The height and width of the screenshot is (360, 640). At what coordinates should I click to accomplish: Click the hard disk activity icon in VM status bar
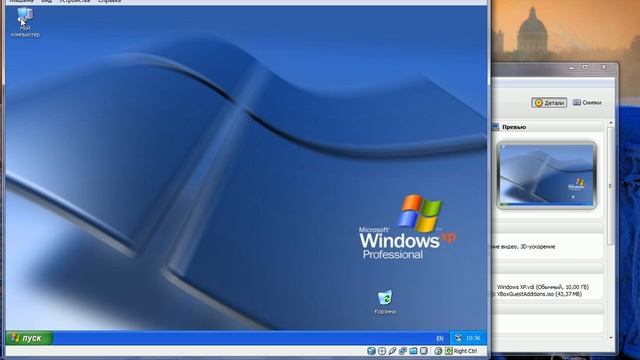[371, 351]
